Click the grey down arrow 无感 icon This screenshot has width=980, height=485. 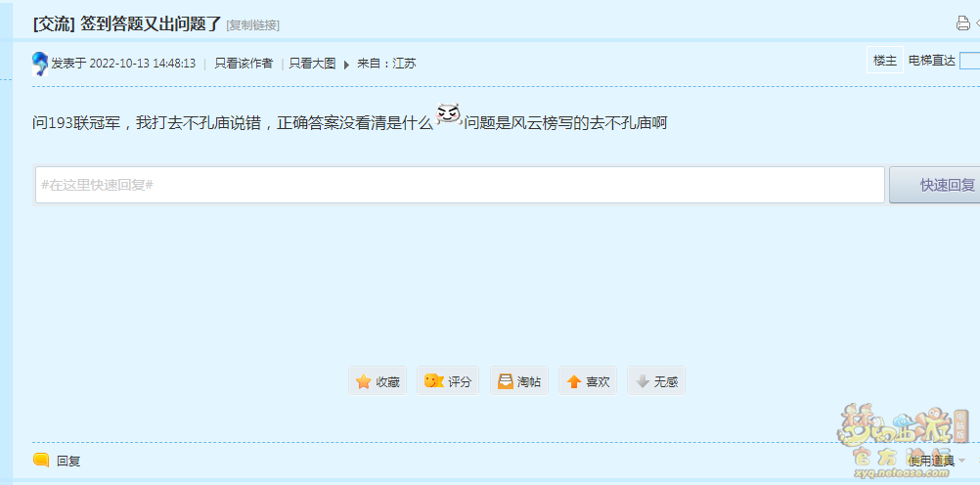[x=643, y=381]
